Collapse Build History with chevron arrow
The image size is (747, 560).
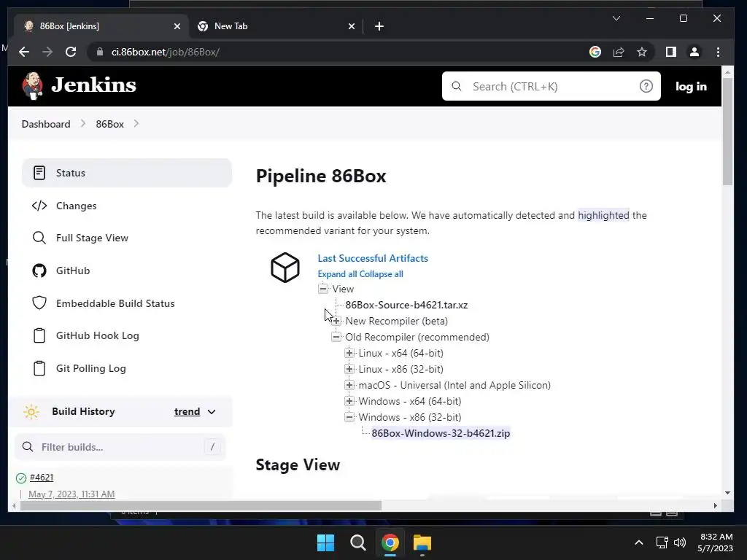(x=212, y=412)
